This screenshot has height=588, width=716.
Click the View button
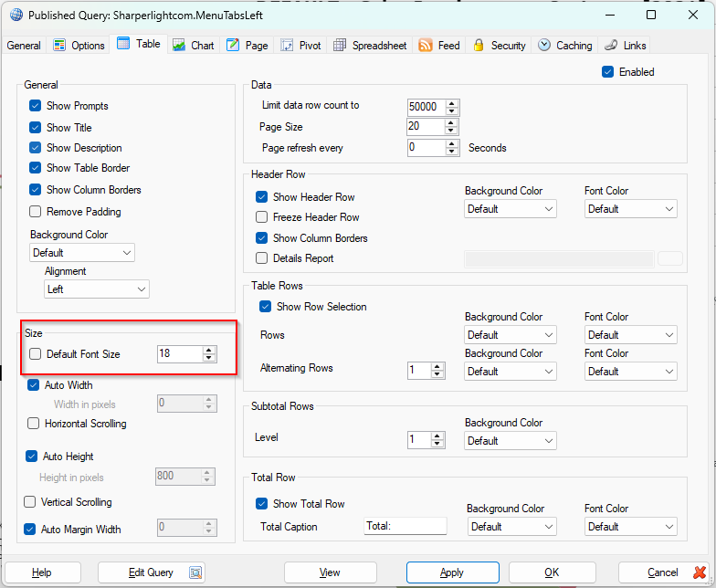click(331, 572)
